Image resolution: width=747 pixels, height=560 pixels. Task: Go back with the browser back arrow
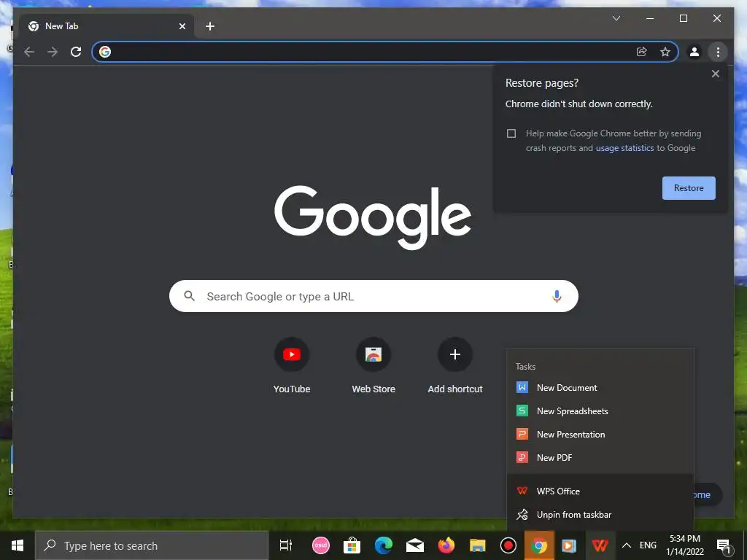pyautogui.click(x=29, y=52)
